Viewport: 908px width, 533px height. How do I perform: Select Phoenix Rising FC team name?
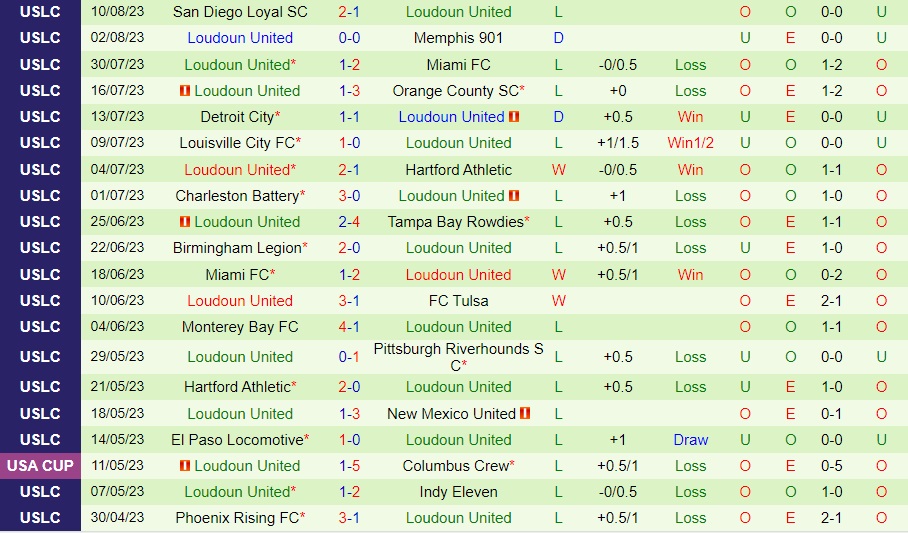[x=237, y=518]
